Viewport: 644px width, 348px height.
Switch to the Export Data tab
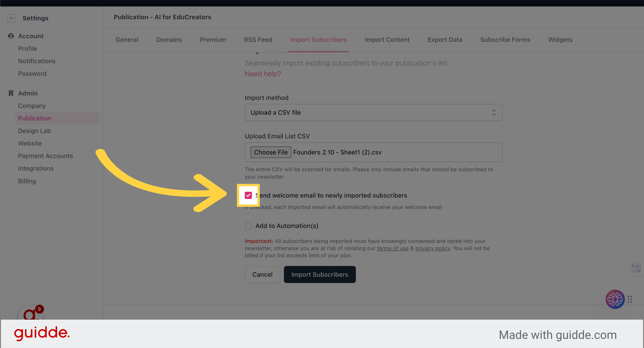(445, 40)
